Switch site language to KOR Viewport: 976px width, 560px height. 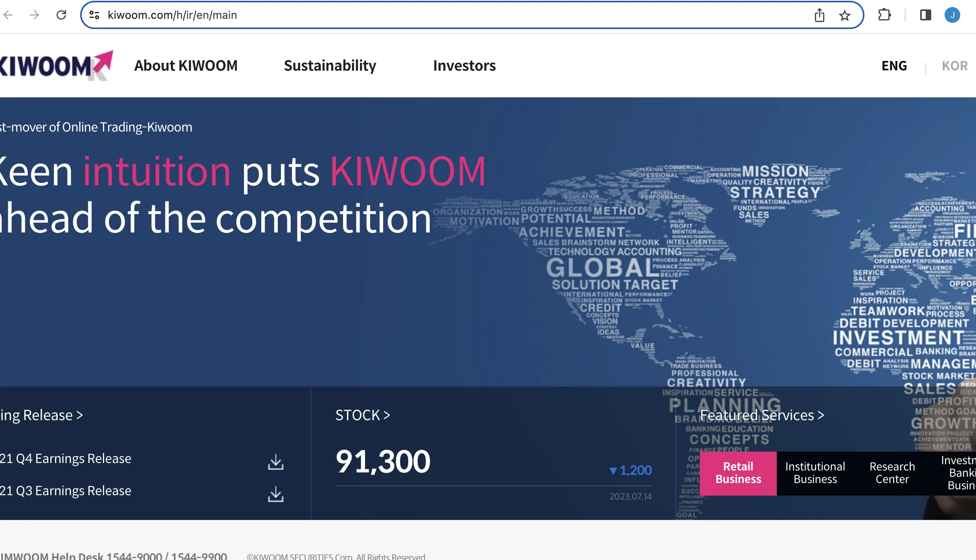(955, 66)
